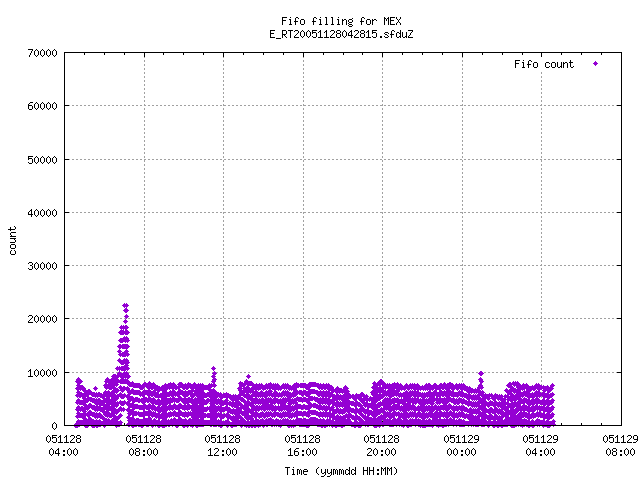Click y-axis tick value 20000
The height and width of the screenshot is (480, 640).
click(x=42, y=319)
